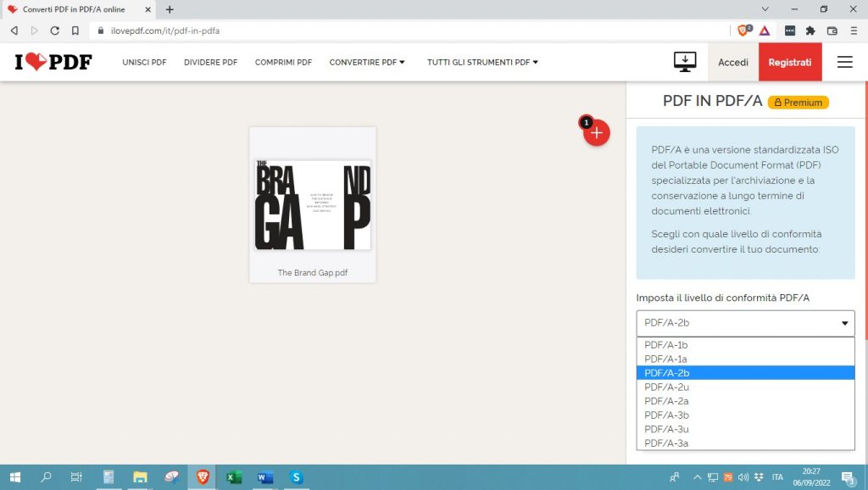
Task: Pick PDF/A-2u in the dropdown list
Action: coord(665,387)
